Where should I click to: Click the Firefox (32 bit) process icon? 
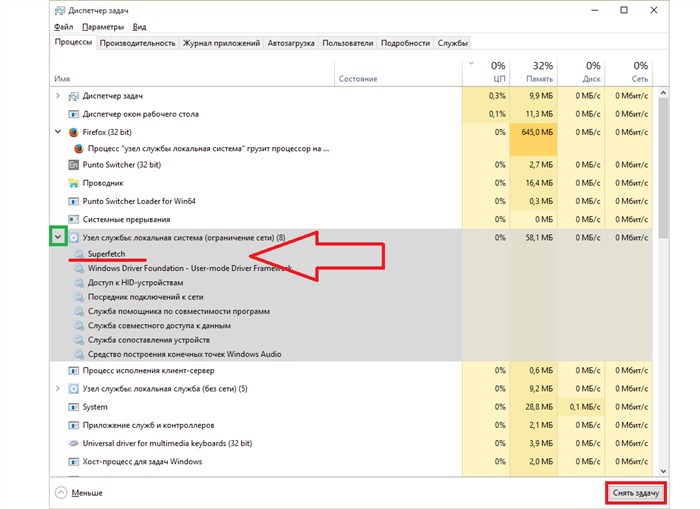73,132
